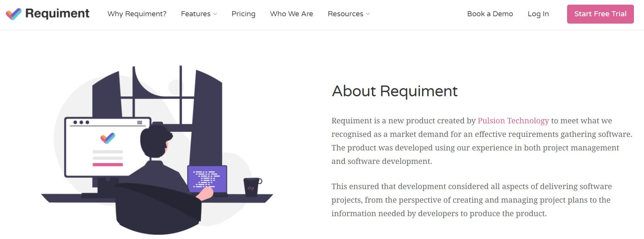The height and width of the screenshot is (239, 644).
Task: Select the Book a Demo link
Action: pyautogui.click(x=490, y=14)
